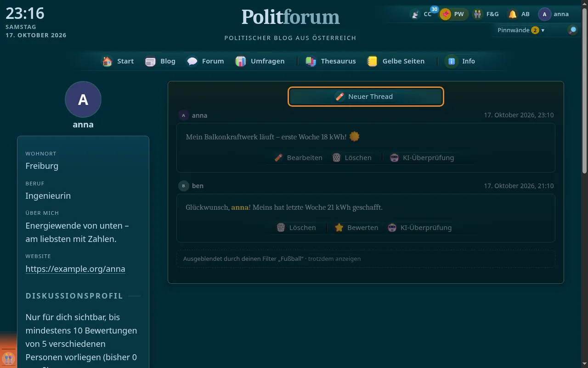Click the clock reading "23:16"
Image resolution: width=588 pixels, height=368 pixels.
click(x=25, y=13)
